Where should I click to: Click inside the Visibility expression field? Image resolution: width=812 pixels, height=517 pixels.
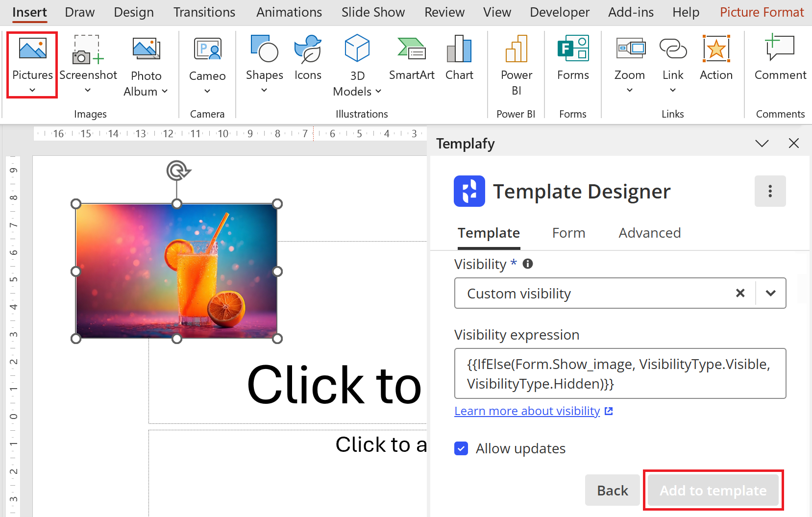(x=620, y=373)
